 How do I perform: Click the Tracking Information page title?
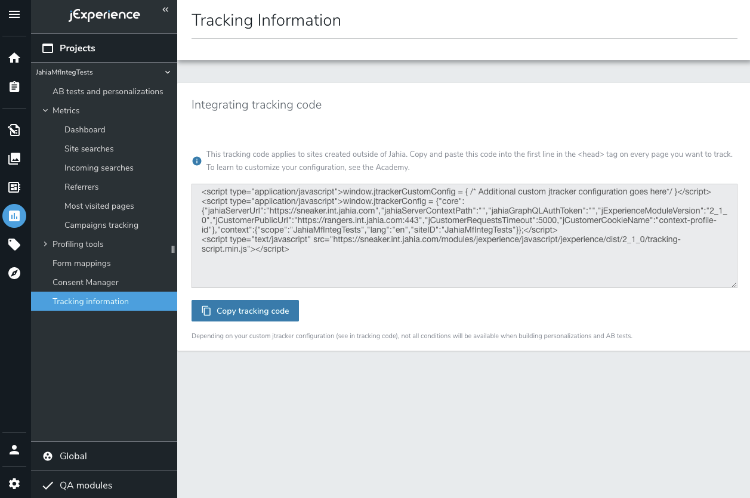point(266,21)
